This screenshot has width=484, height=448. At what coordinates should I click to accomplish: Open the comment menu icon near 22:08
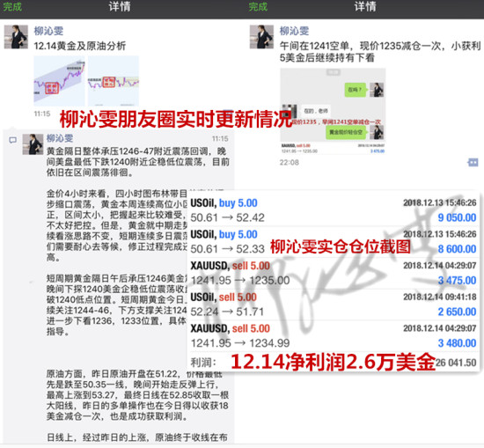coord(473,162)
